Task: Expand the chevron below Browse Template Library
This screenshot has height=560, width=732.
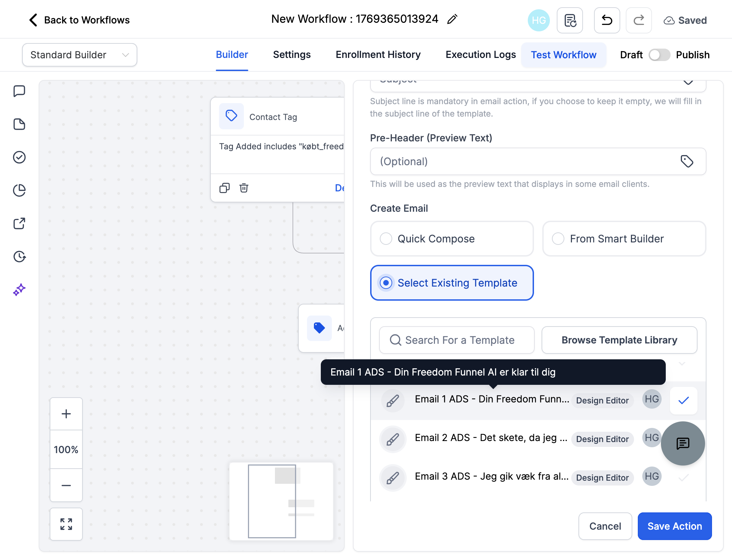Action: [x=682, y=364]
